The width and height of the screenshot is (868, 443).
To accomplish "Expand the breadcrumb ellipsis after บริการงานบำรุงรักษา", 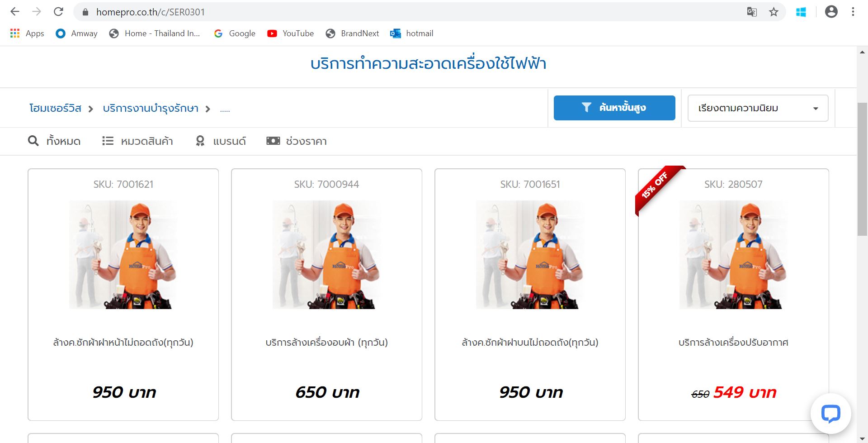I will point(225,109).
